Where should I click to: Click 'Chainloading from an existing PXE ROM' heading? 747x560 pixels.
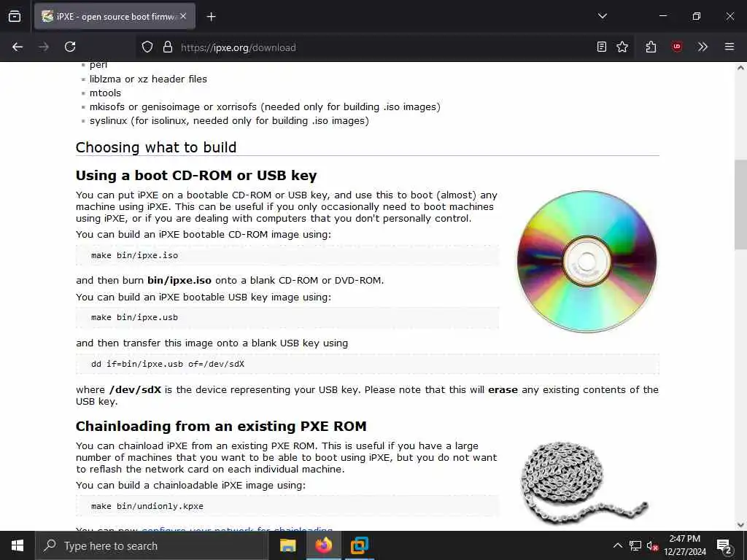pyautogui.click(x=221, y=426)
